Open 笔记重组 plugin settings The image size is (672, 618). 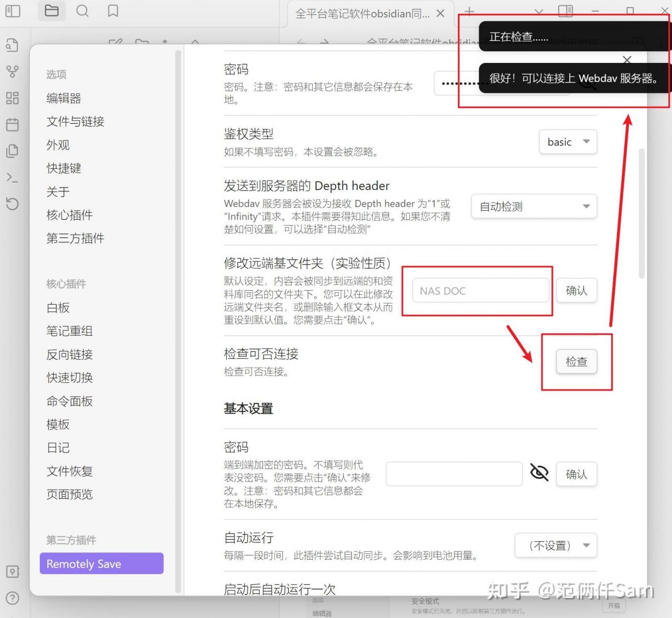click(69, 331)
